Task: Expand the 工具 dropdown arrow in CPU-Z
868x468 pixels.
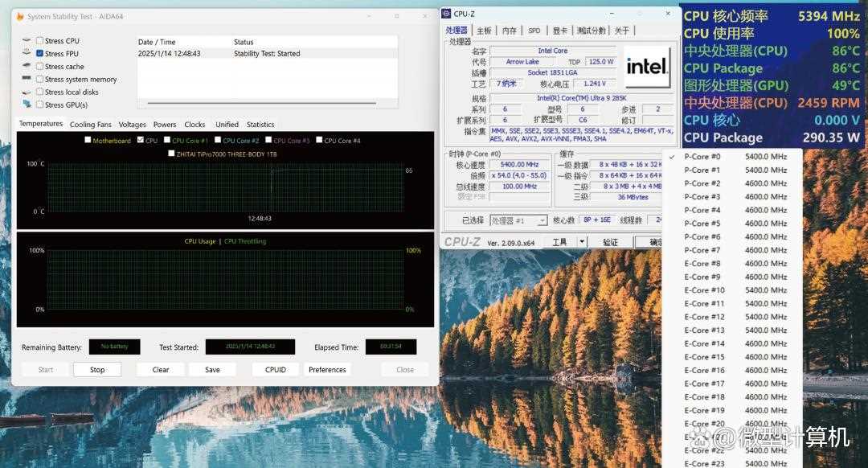Action: pos(583,242)
